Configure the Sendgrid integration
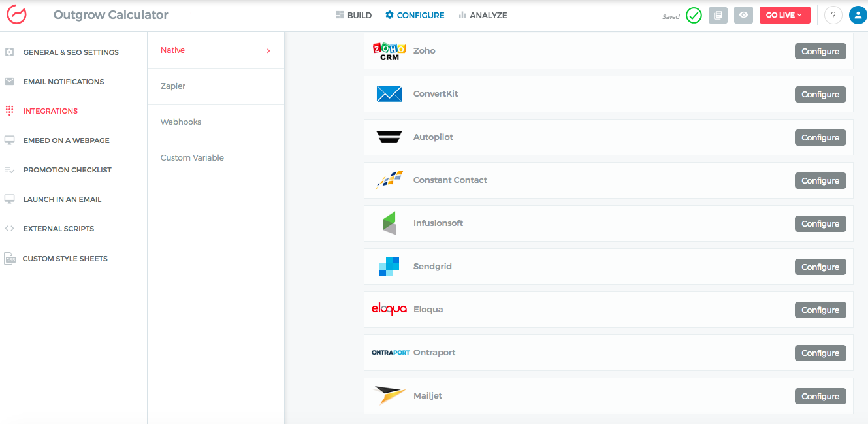 coord(820,267)
